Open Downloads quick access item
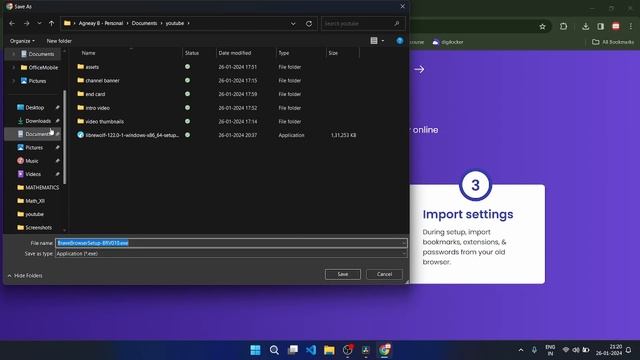640x360 pixels. pyautogui.click(x=38, y=121)
